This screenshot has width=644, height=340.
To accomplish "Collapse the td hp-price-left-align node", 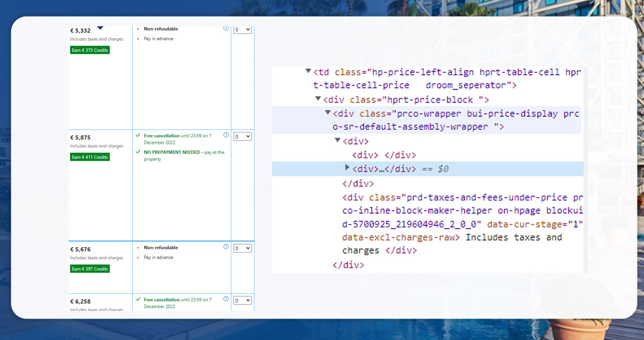I will click(x=308, y=71).
